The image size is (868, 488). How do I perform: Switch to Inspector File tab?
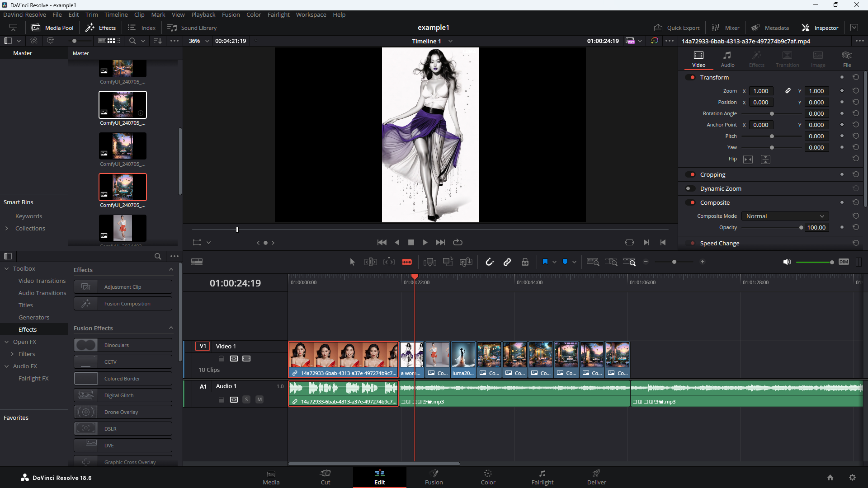847,59
